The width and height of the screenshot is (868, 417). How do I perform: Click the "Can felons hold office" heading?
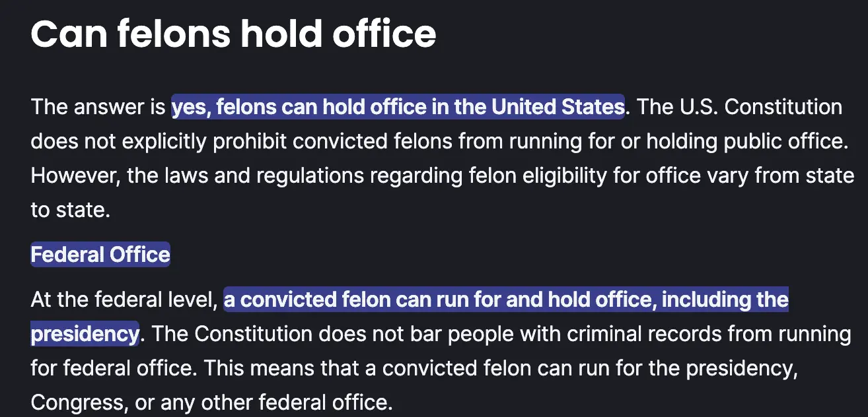(233, 33)
